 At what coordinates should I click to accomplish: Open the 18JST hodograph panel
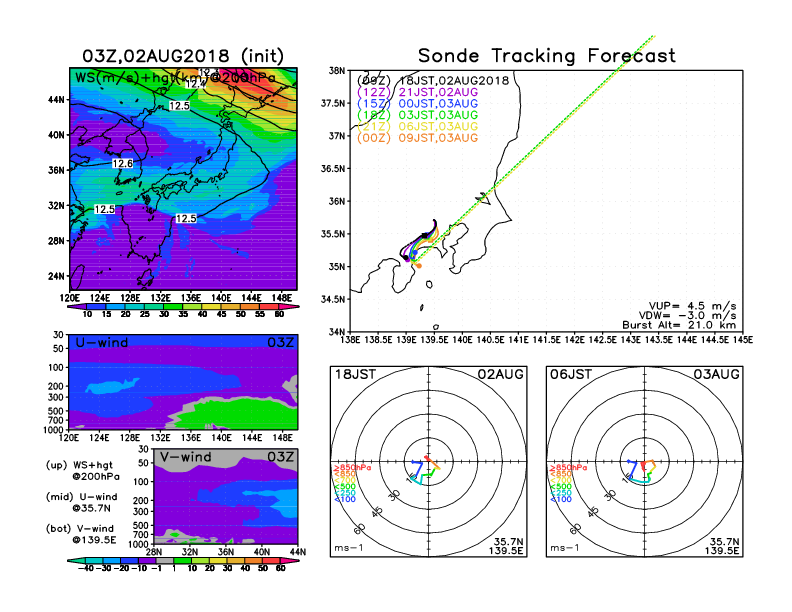tap(428, 462)
